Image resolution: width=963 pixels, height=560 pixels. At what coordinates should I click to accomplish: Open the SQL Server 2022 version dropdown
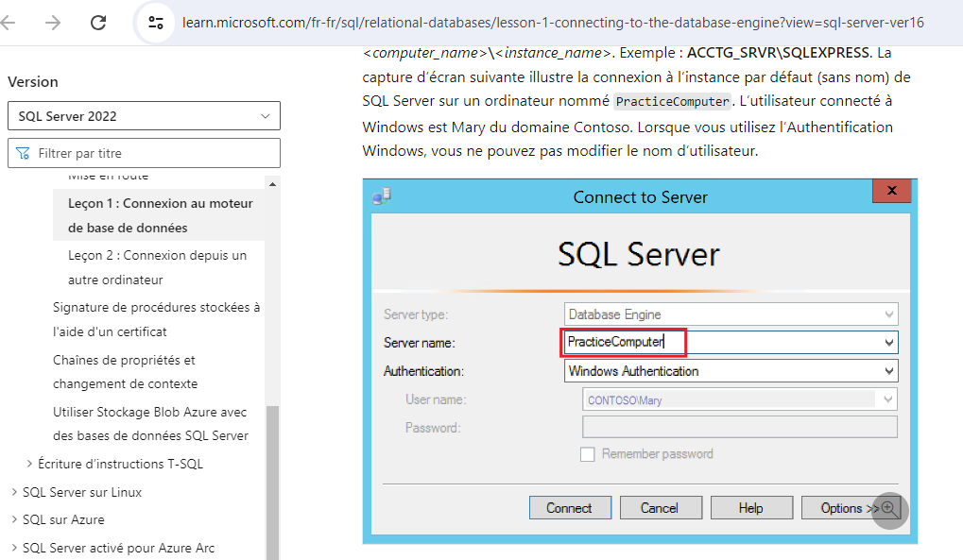[x=144, y=116]
